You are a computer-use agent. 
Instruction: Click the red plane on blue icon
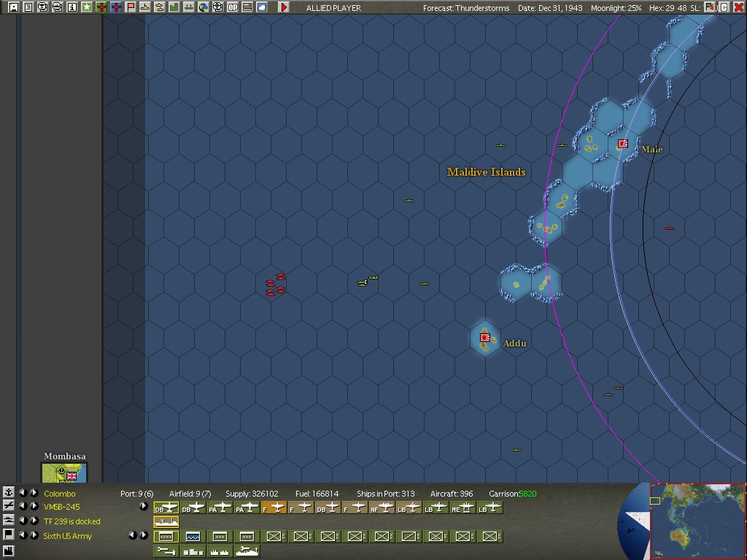pos(116,7)
